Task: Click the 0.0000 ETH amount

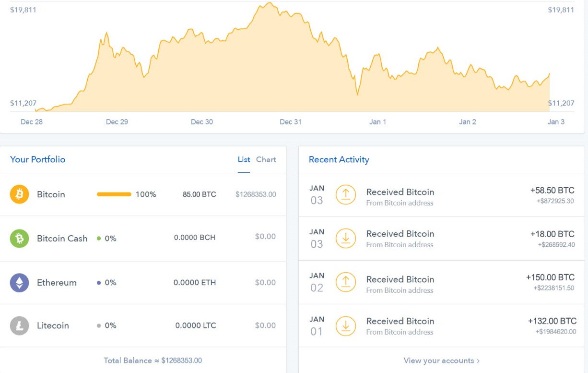Action: click(195, 283)
